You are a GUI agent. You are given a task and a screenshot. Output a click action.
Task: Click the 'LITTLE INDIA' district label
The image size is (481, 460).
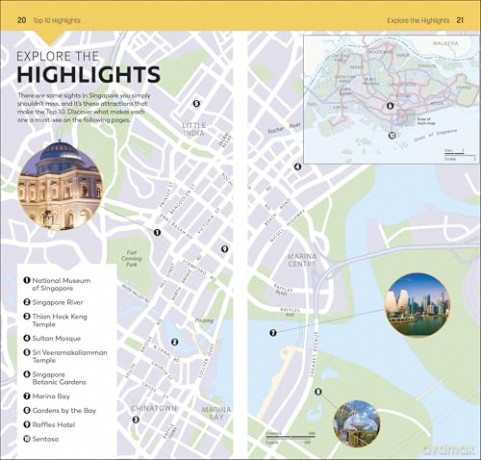pyautogui.click(x=194, y=129)
